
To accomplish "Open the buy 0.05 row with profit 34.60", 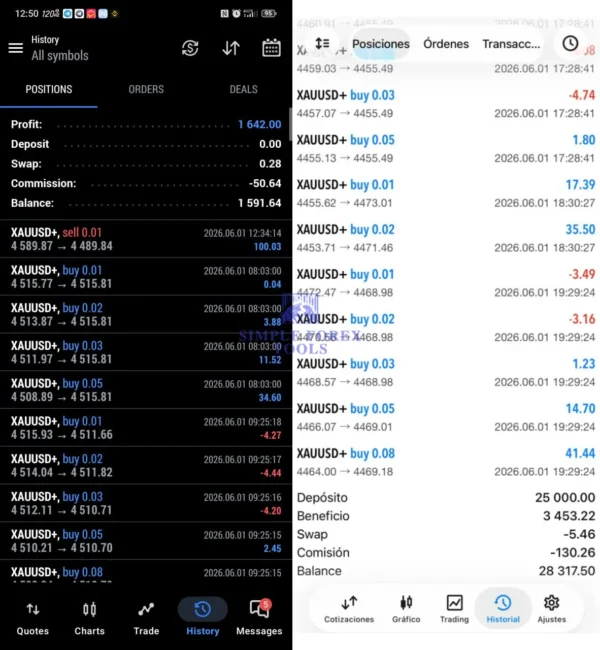I will (146, 390).
